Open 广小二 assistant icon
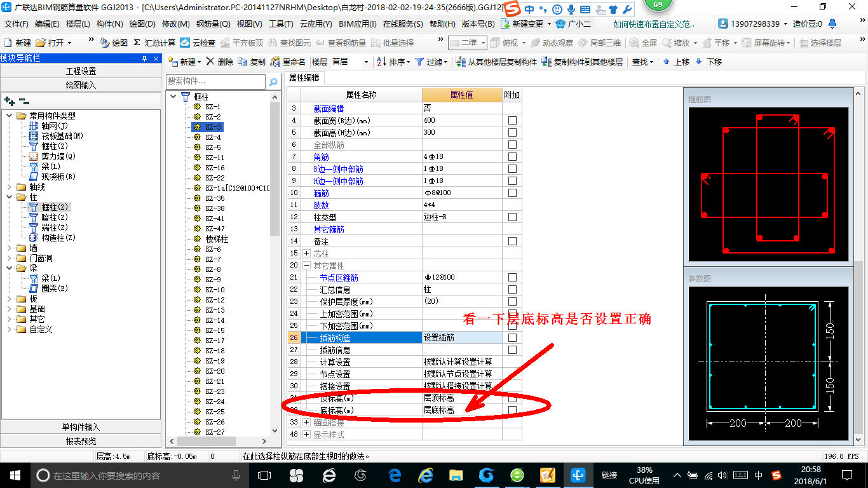Screen dimensions: 868x488 tap(560, 24)
